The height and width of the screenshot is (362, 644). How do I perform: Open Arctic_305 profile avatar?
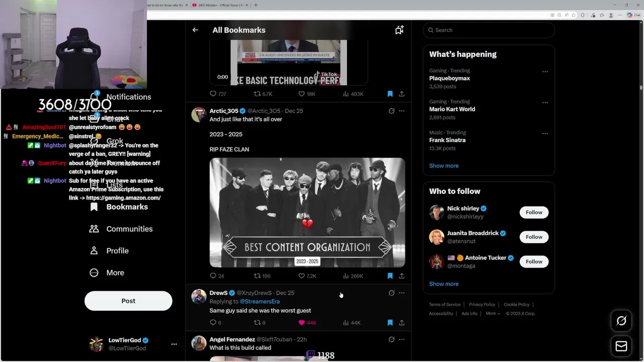point(199,115)
